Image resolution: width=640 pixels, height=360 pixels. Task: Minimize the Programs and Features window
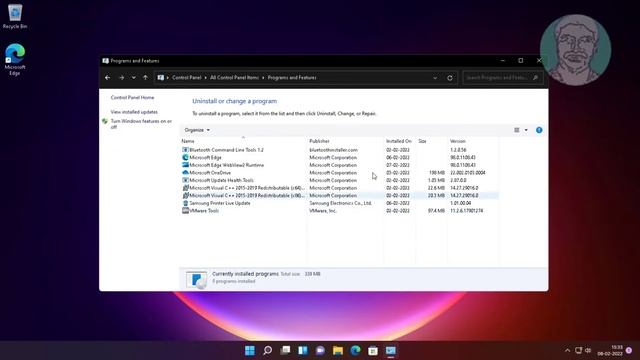503,60
